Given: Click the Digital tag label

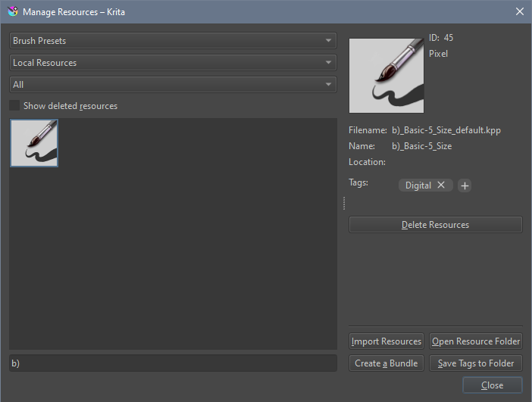Looking at the screenshot, I should coord(418,185).
